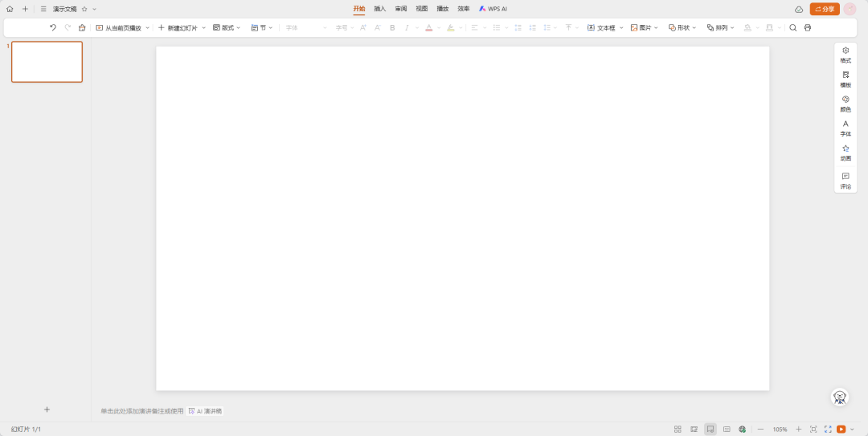
Task: Open the 评论 comments side panel
Action: [845, 180]
